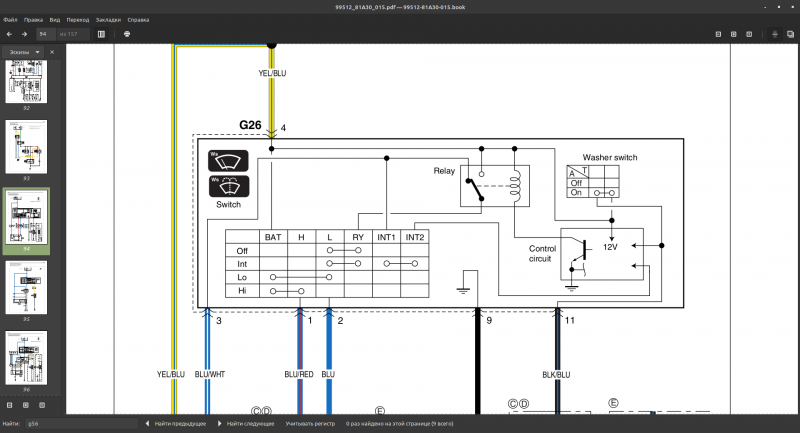Click the third zoom icon in top-right toolbar
The height and width of the screenshot is (433, 800).
click(x=749, y=34)
